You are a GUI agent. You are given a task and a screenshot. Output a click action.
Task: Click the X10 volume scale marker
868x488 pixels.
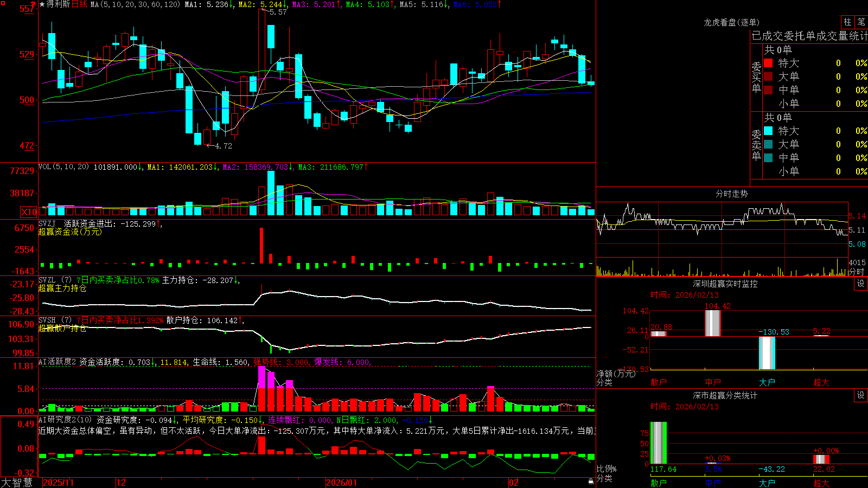coord(29,212)
